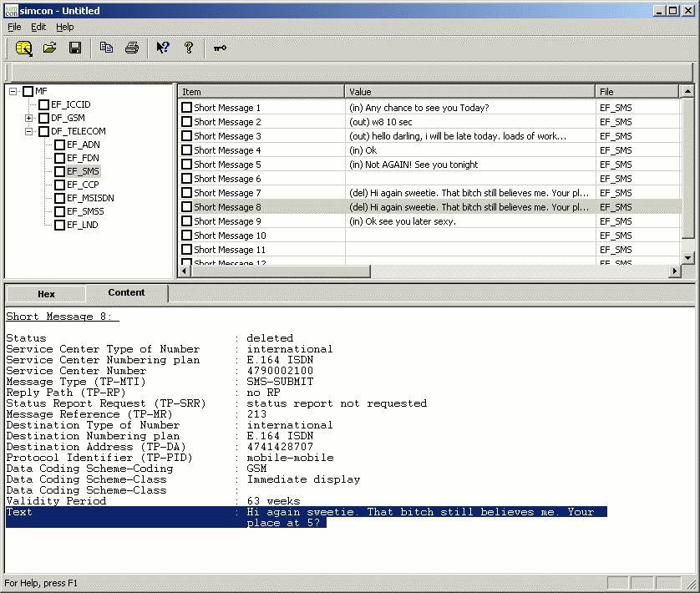Open Help topics via the question mark icon
The height and width of the screenshot is (593, 700).
point(189,48)
